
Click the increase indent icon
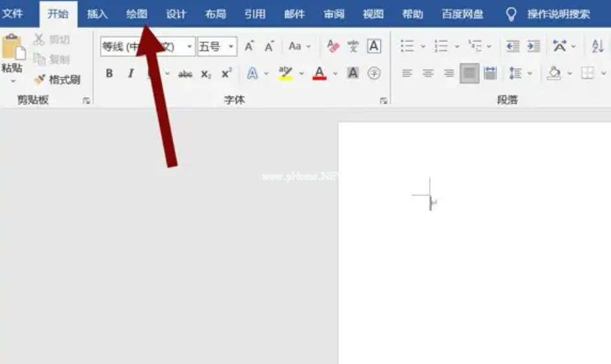(x=533, y=46)
